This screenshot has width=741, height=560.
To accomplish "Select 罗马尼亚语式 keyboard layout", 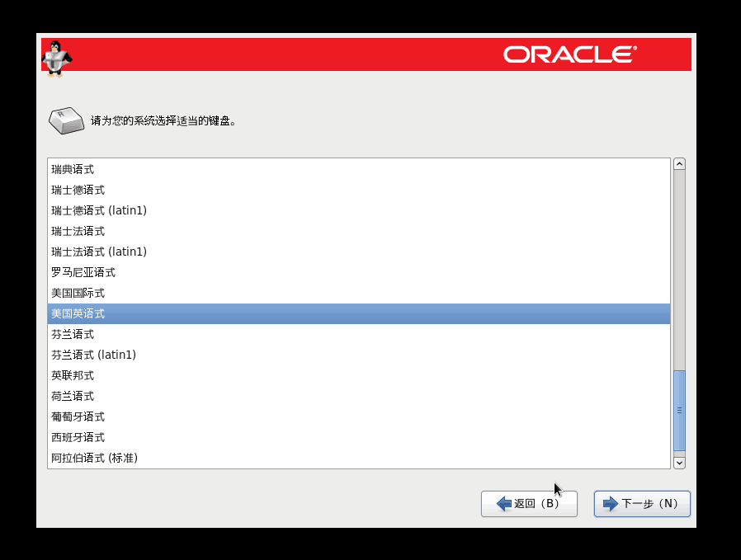I will tap(83, 272).
